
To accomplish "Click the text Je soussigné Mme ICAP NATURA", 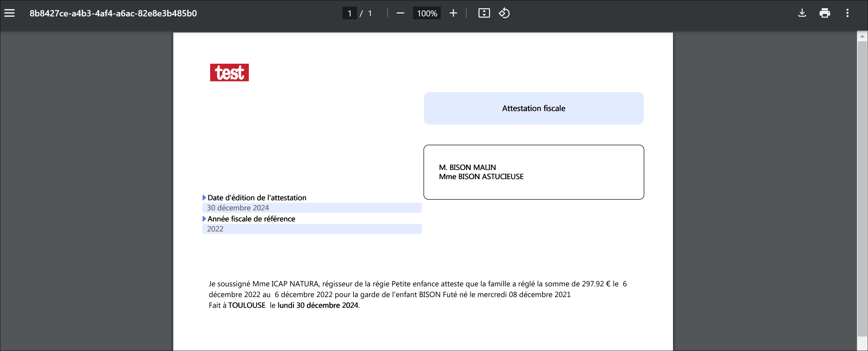I will pyautogui.click(x=263, y=284).
